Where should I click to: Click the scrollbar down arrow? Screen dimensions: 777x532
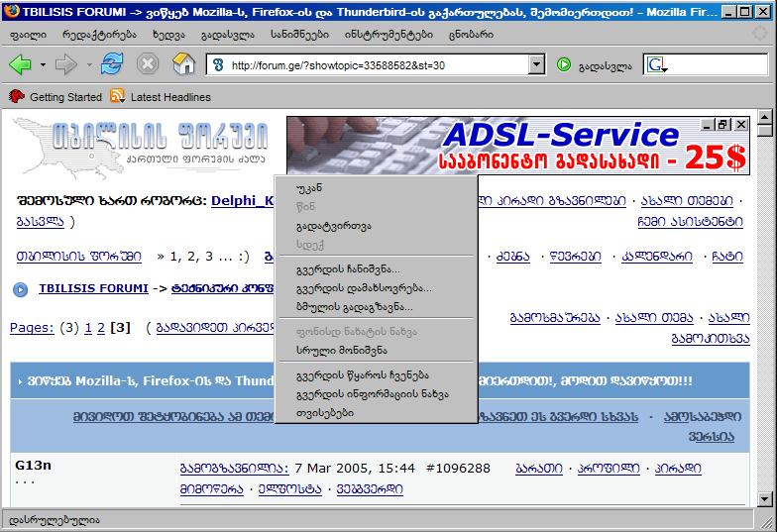(x=765, y=499)
